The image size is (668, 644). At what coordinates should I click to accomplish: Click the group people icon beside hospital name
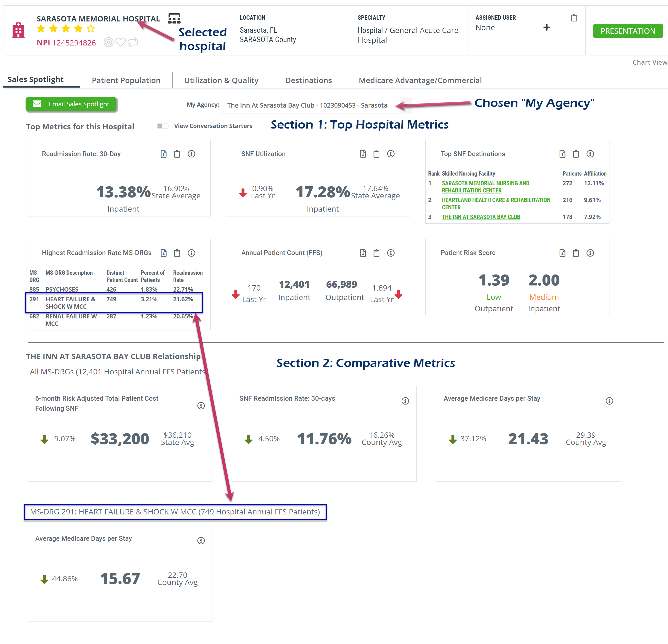174,18
